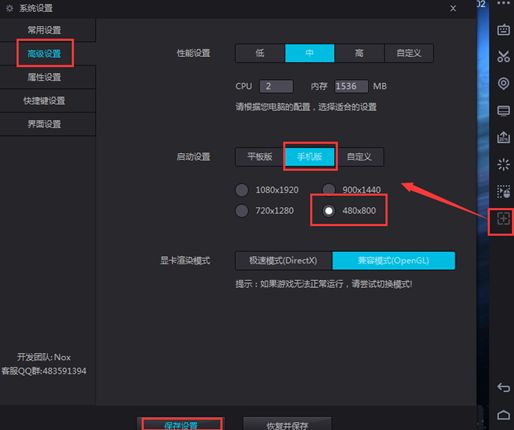Click the 系统设置 dialog title

(36, 8)
